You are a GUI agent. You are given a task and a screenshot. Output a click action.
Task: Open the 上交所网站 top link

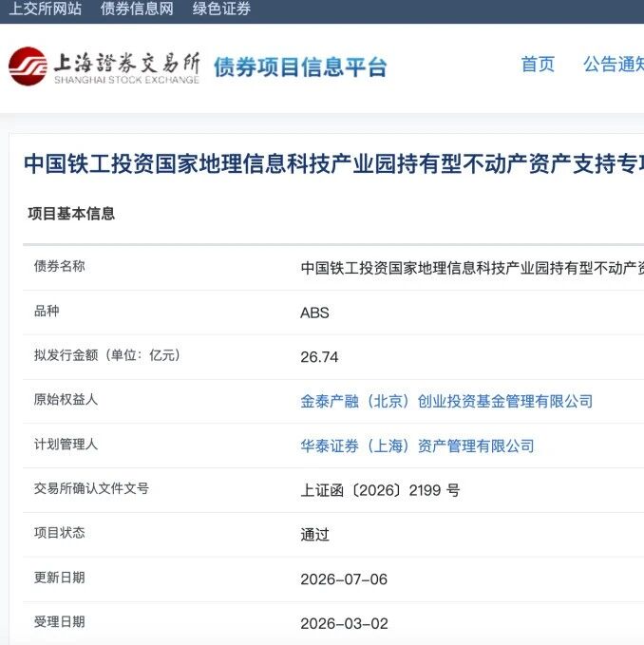point(46,9)
